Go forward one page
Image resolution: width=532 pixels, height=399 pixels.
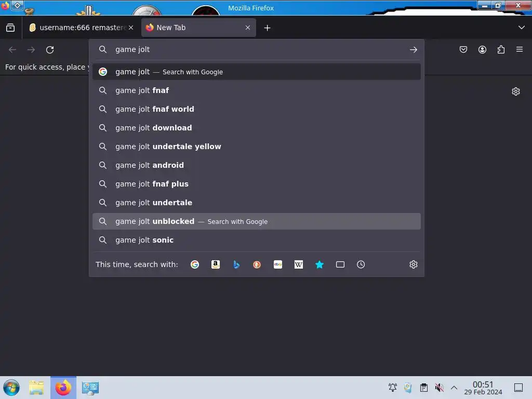pos(31,50)
